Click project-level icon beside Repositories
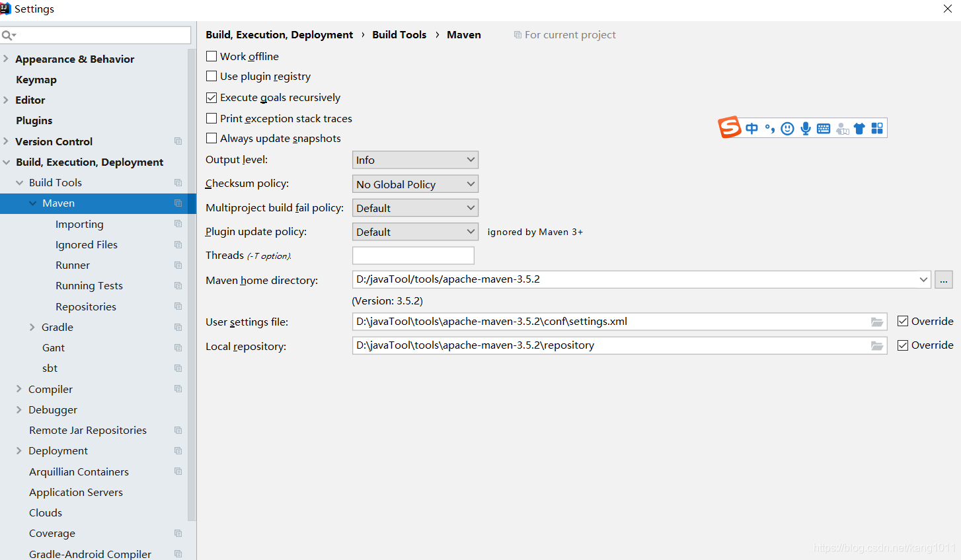This screenshot has height=560, width=961. point(178,306)
